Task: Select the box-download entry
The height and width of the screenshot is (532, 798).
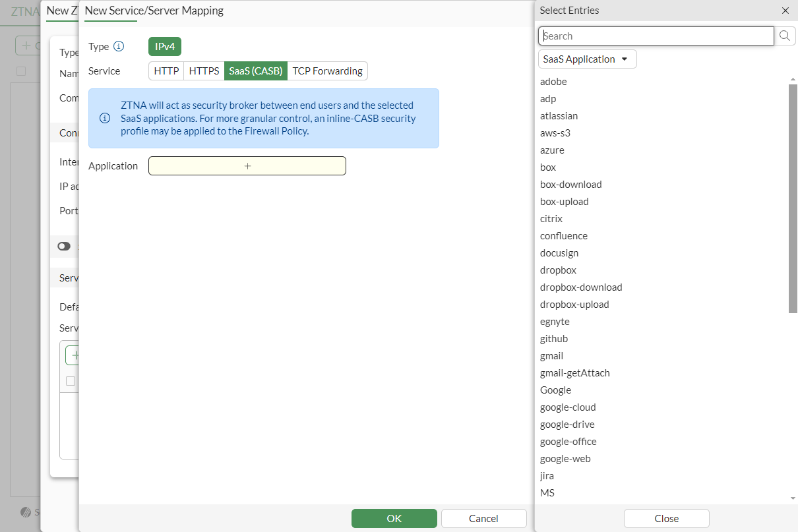Action: pos(571,185)
